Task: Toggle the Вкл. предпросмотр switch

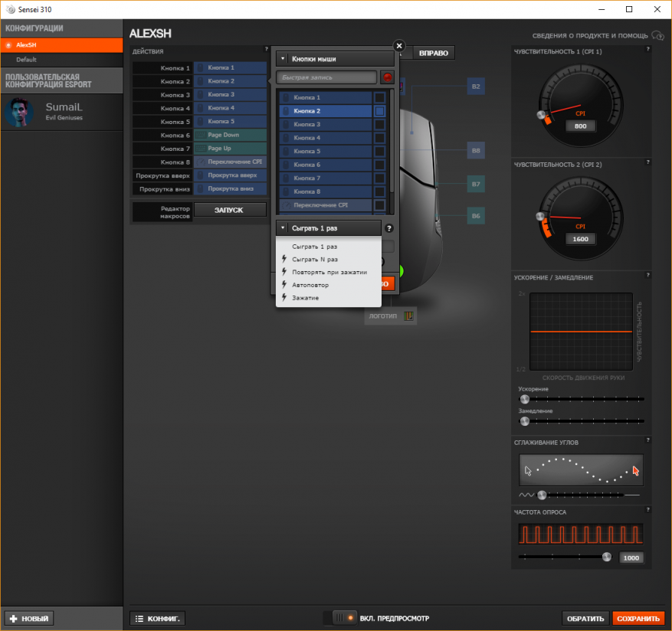Action: (x=341, y=618)
